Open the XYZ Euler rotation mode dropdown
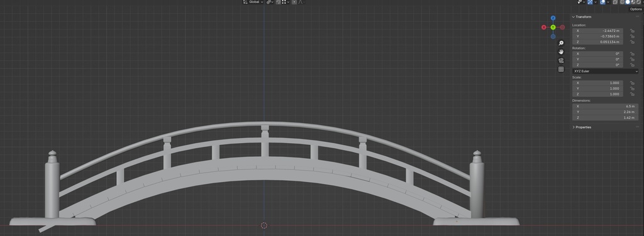The width and height of the screenshot is (644, 236). (606, 72)
